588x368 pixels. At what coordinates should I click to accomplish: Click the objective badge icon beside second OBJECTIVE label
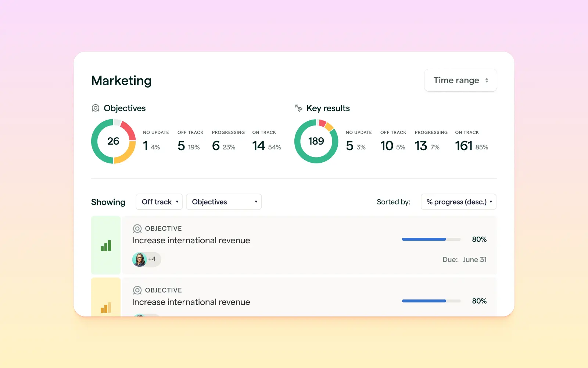(137, 290)
